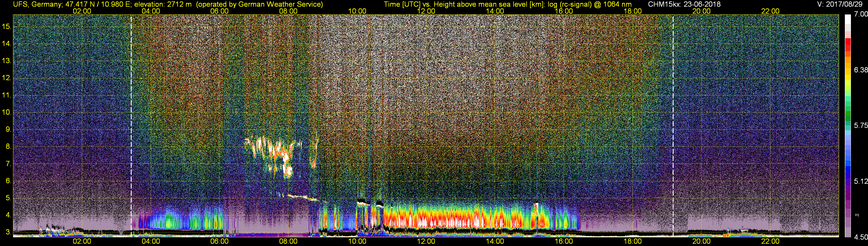Click the 18:00 label on the bottom time axis
The height and width of the screenshot is (246, 868).
pyautogui.click(x=632, y=241)
